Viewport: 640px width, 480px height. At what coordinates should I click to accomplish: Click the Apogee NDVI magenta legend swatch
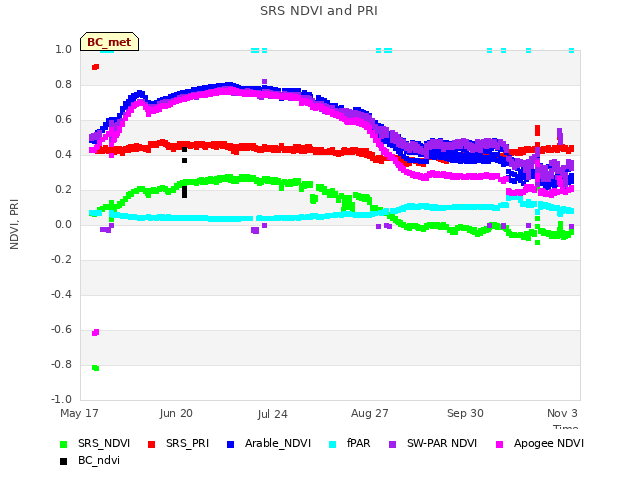[x=499, y=444]
